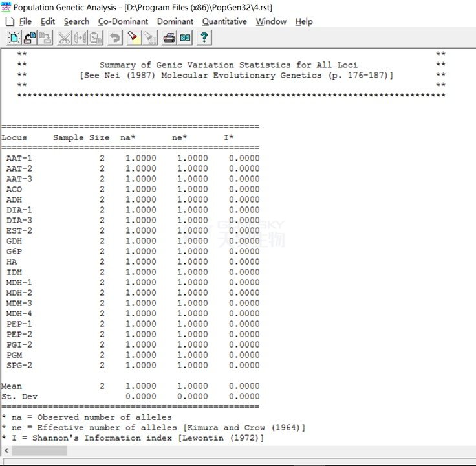476x466 pixels.
Task: Click the G6P locus row label
Action: point(14,252)
